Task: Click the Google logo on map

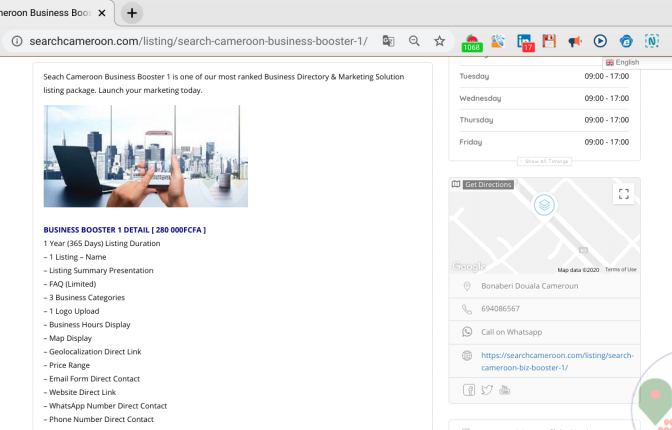Action: pyautogui.click(x=469, y=267)
